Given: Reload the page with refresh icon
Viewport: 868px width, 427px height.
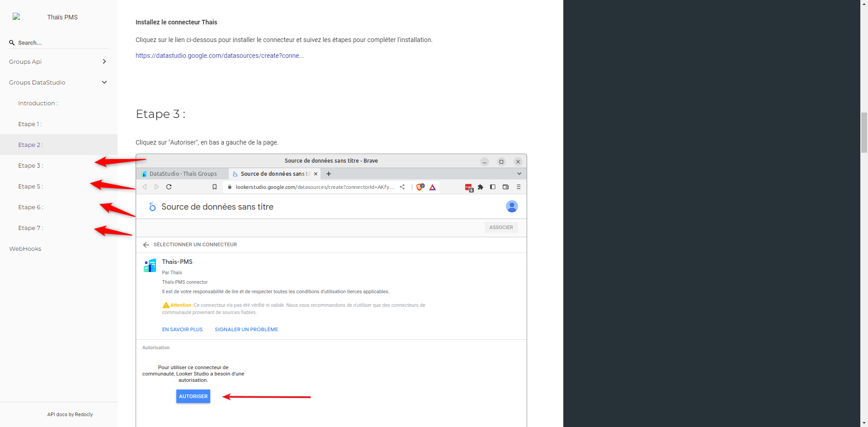Looking at the screenshot, I should (x=169, y=187).
